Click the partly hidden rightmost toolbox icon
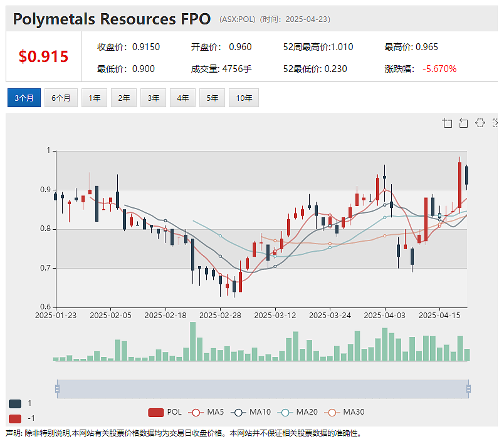The height and width of the screenshot is (444, 504). pos(495,123)
